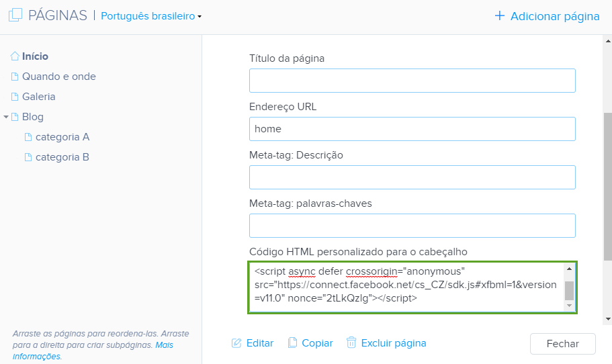Select the Início page in the tree
The image size is (612, 364).
[35, 56]
